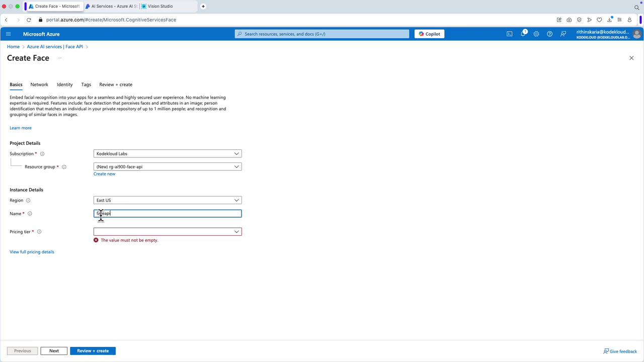This screenshot has height=362, width=644.
Task: Show info tooltip for Subscription
Action: 42,154
